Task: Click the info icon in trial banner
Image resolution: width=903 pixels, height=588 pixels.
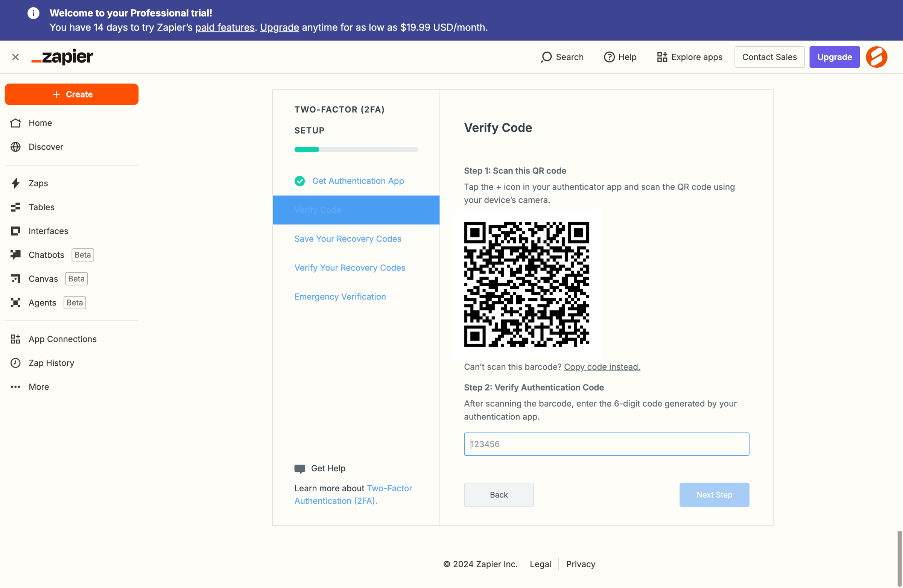Action: (33, 13)
